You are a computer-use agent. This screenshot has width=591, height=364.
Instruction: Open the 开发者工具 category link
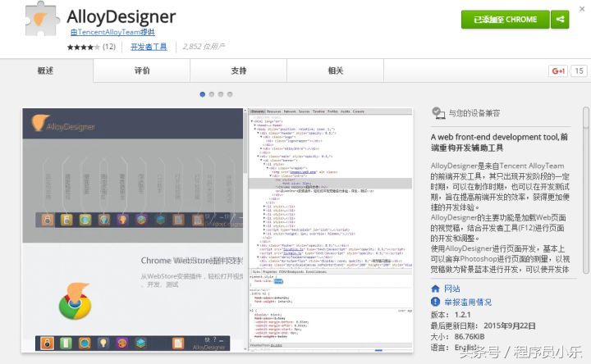(149, 47)
